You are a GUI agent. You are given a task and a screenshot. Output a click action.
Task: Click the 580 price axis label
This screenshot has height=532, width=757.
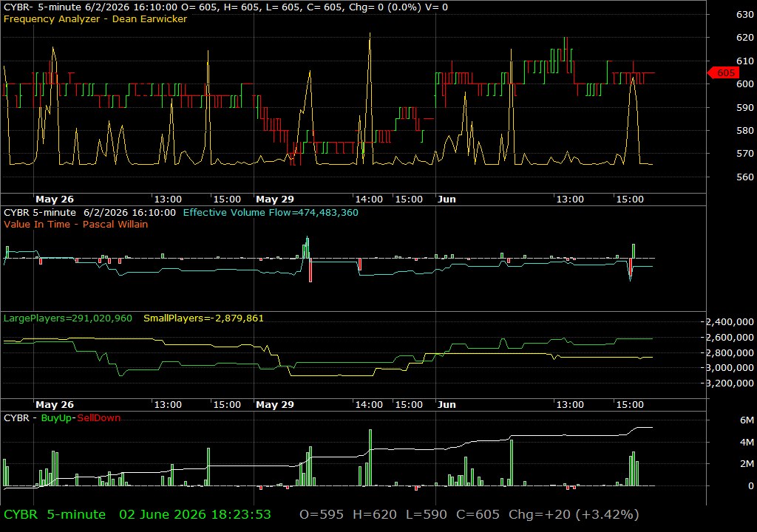[x=745, y=130]
